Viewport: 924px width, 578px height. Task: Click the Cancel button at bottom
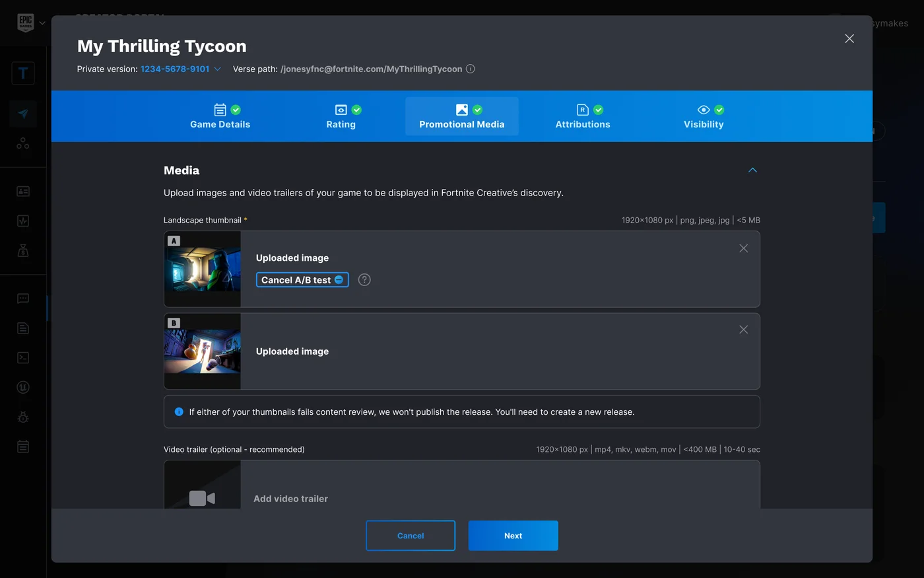pyautogui.click(x=411, y=536)
